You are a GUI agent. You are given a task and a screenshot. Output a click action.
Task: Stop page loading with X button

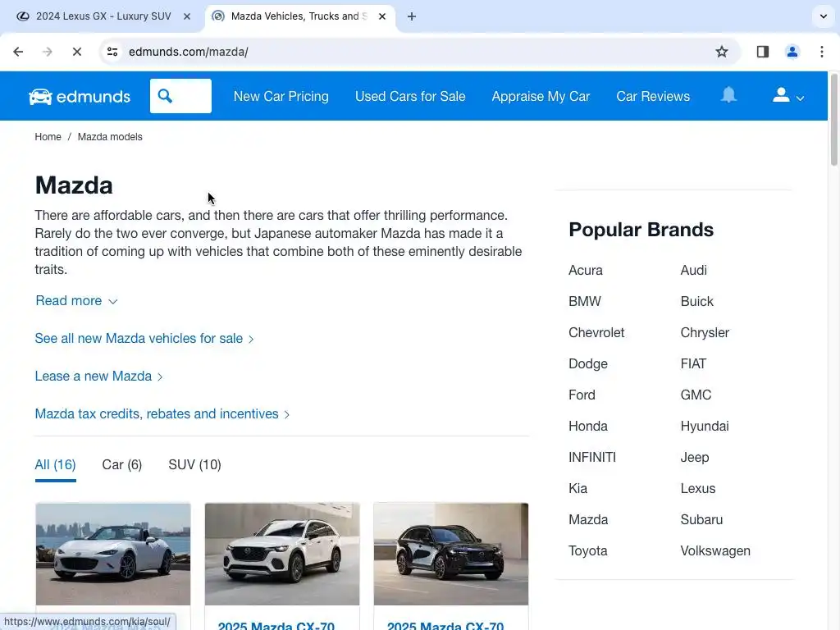[76, 52]
